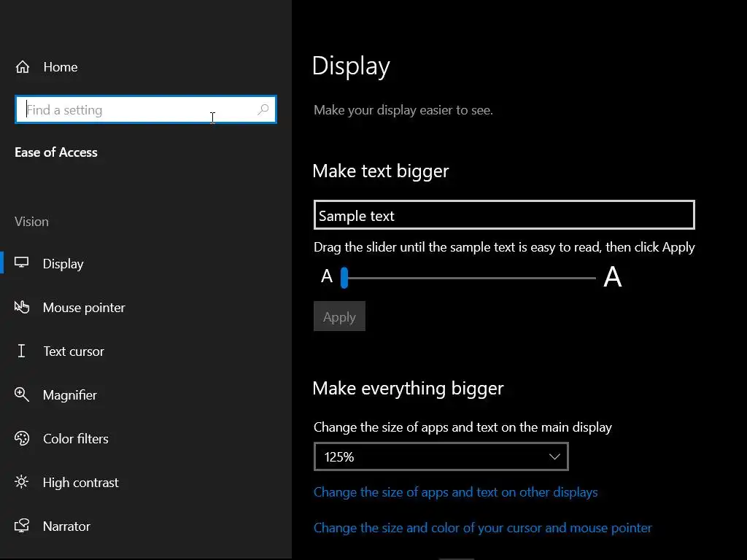Open the Magnifier icon
This screenshot has height=560, width=747.
22,394
